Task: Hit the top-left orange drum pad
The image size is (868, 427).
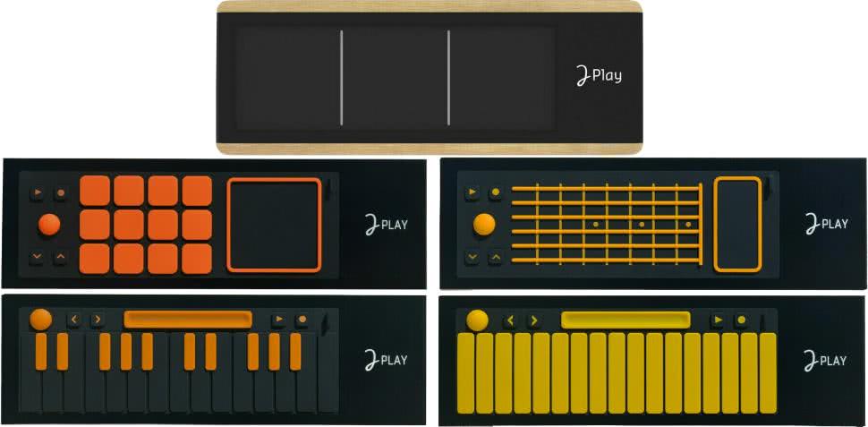Action: [x=95, y=191]
